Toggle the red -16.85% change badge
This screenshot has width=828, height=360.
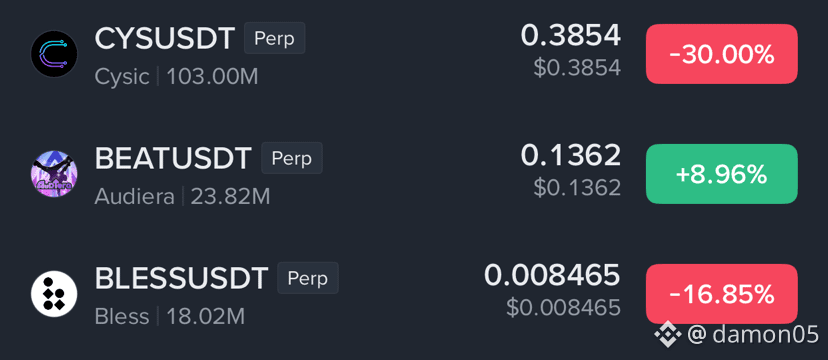pos(722,294)
